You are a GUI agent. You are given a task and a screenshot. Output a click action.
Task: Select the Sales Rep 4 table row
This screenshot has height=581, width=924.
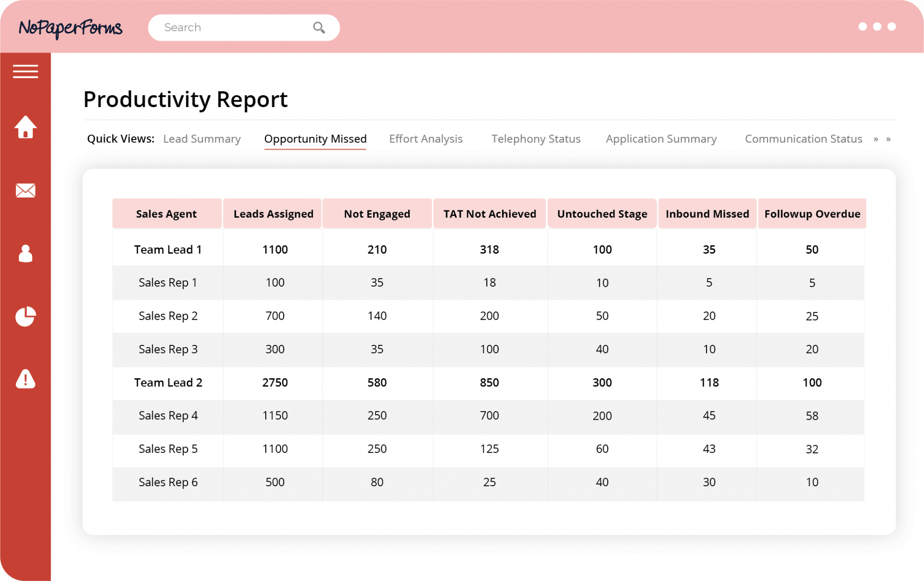[x=168, y=416]
